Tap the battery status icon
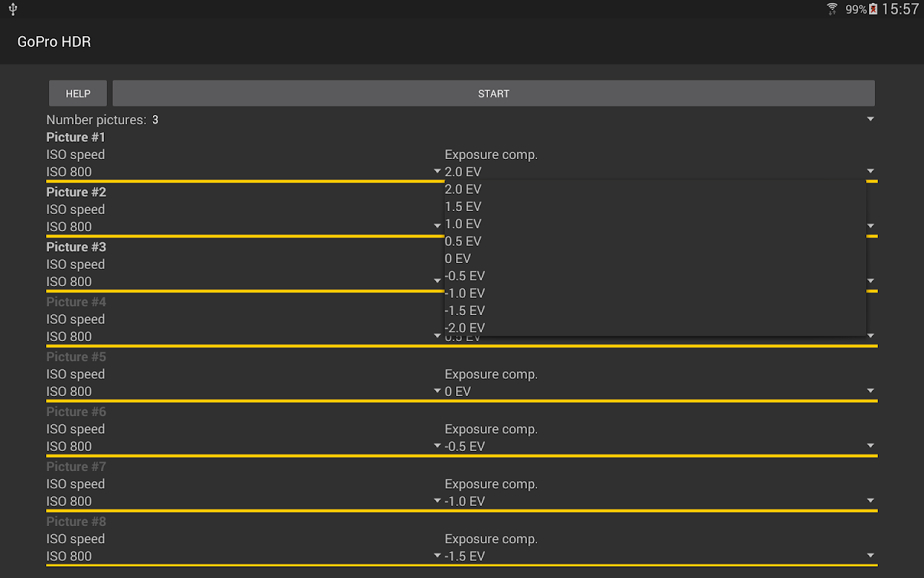The height and width of the screenshot is (578, 924). click(873, 9)
